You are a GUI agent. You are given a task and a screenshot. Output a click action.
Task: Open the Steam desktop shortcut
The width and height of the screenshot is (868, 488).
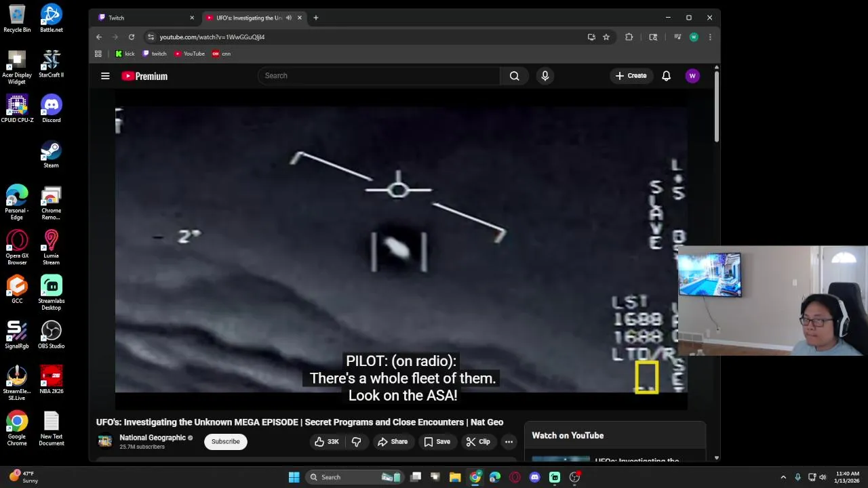(51, 154)
